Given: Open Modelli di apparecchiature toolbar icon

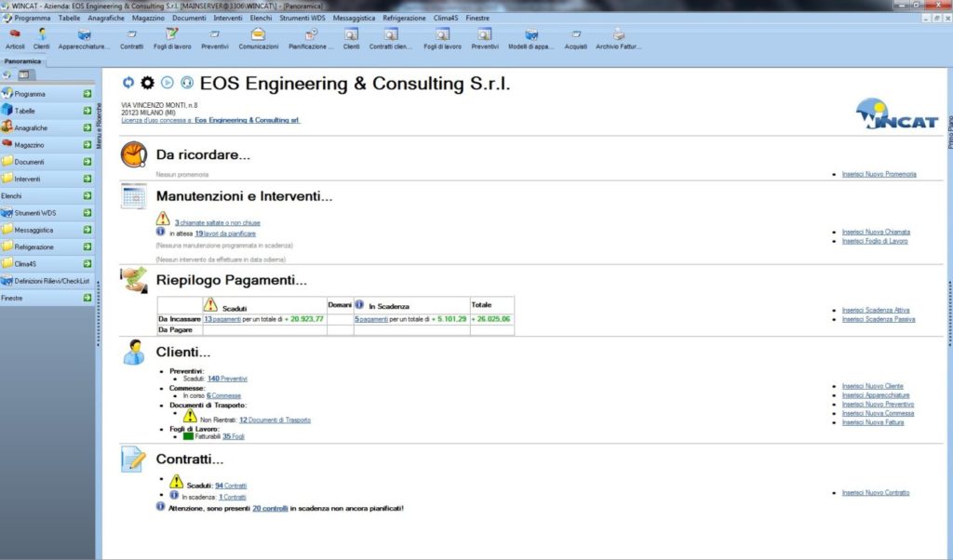Looking at the screenshot, I should (x=531, y=39).
